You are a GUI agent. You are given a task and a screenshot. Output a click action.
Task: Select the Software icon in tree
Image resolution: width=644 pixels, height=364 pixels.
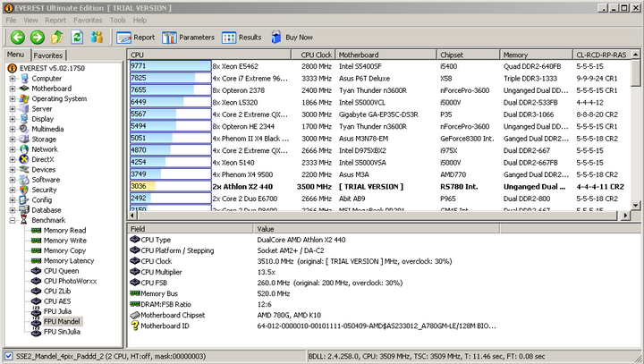coord(24,180)
